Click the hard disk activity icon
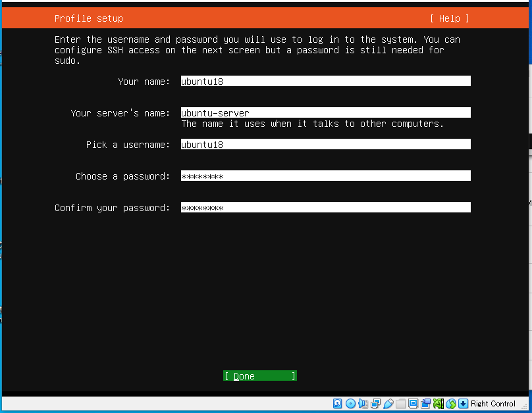Screen dimensions: 532x413 click(x=338, y=404)
